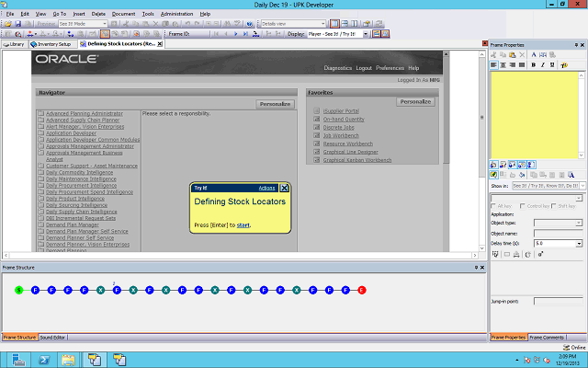This screenshot has width=588, height=368.
Task: Click the first icon below delay time
Action: 495,255
